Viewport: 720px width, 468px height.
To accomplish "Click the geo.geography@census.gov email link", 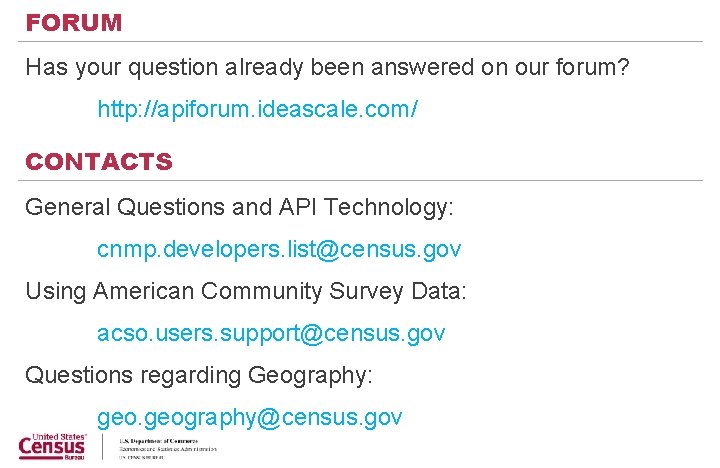I will pos(250,417).
